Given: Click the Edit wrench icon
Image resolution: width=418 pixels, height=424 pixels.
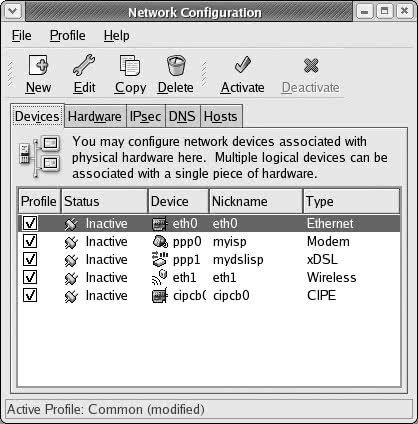Looking at the screenshot, I should point(84,65).
